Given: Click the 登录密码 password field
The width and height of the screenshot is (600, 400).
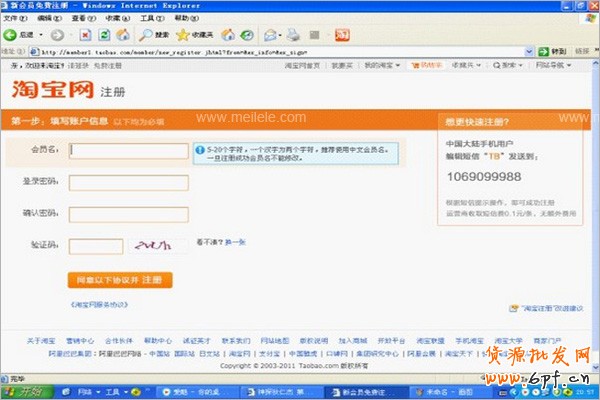Looking at the screenshot, I should [128, 183].
